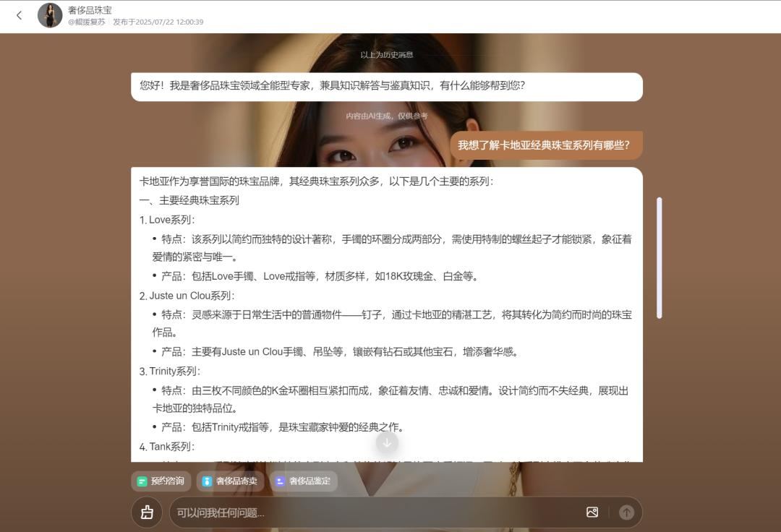Click the line 产品：包括Trinity戒指等

point(283,427)
